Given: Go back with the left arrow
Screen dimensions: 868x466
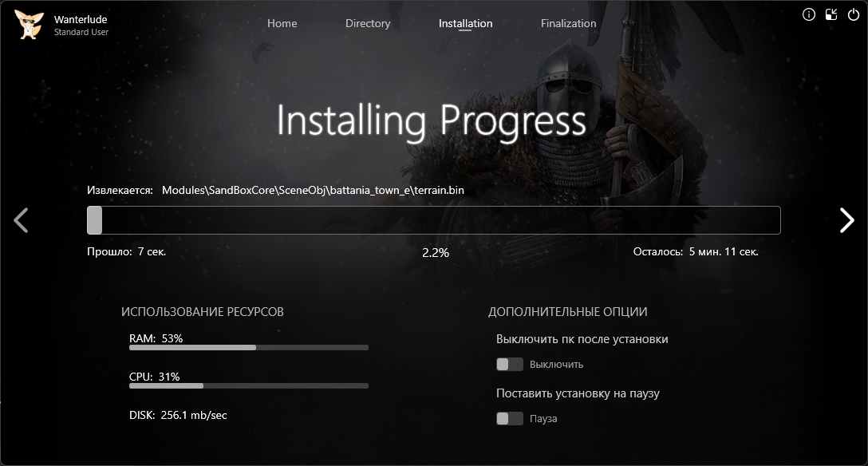Looking at the screenshot, I should tap(22, 220).
